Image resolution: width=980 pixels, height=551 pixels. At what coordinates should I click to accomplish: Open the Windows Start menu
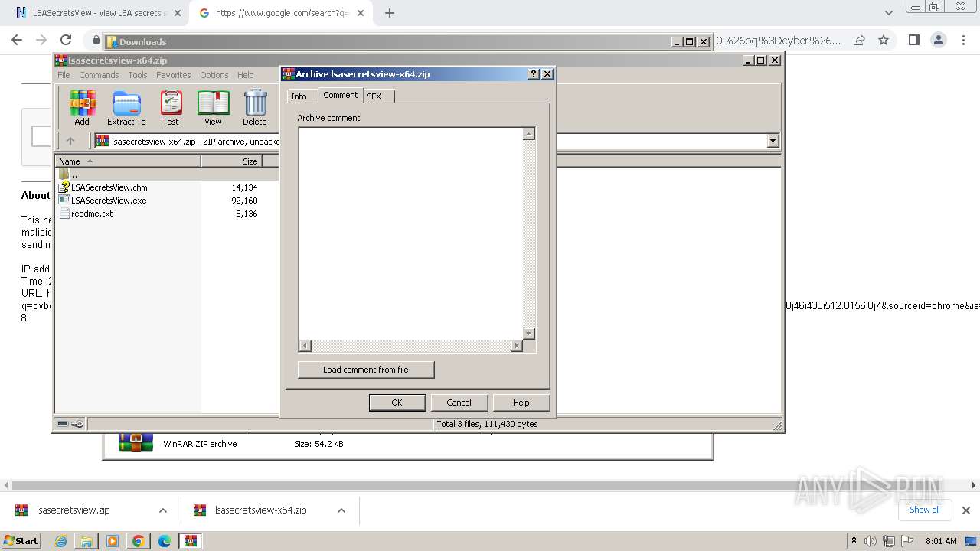point(21,540)
